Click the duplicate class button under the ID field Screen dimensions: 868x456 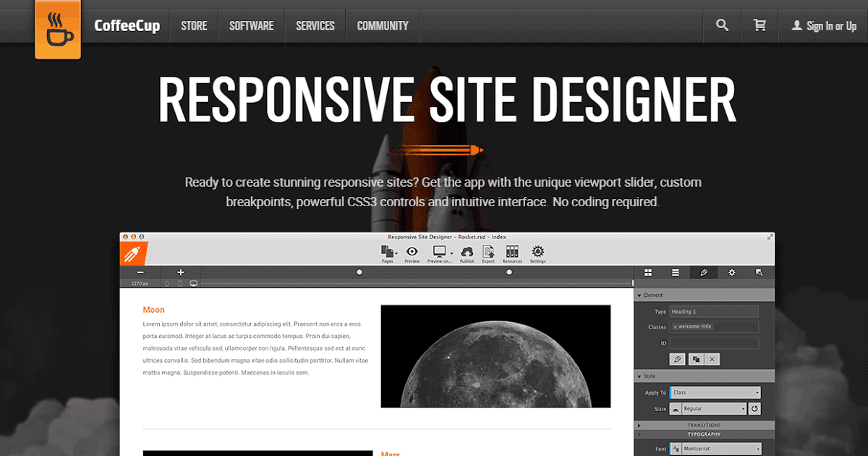pos(696,358)
